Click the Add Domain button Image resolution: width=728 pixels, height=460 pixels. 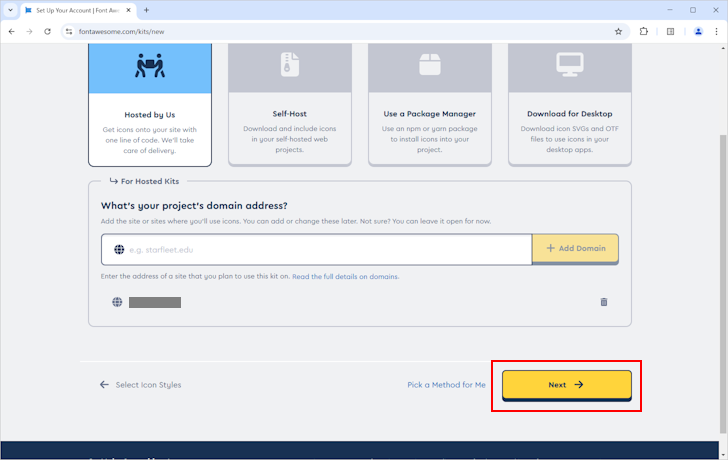[575, 249]
